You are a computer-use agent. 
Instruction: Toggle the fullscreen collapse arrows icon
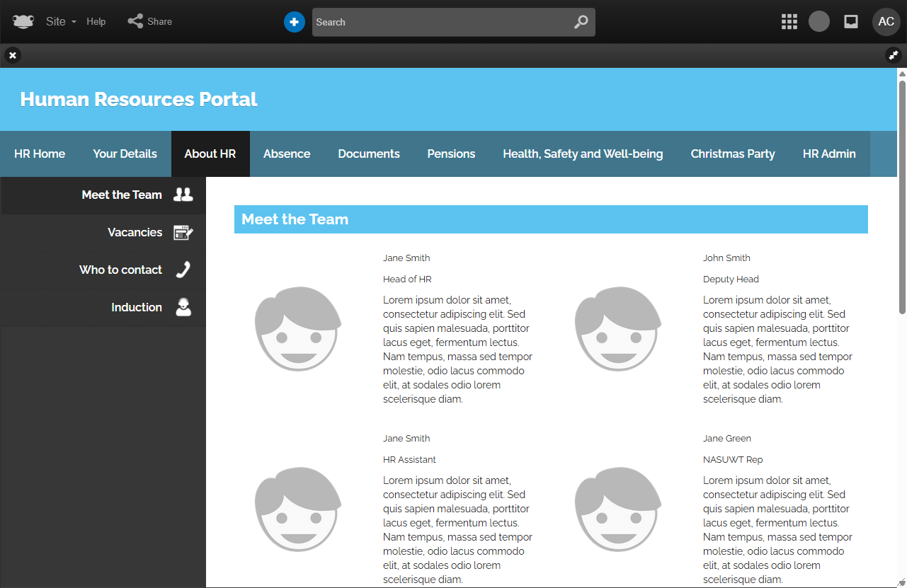pyautogui.click(x=893, y=55)
